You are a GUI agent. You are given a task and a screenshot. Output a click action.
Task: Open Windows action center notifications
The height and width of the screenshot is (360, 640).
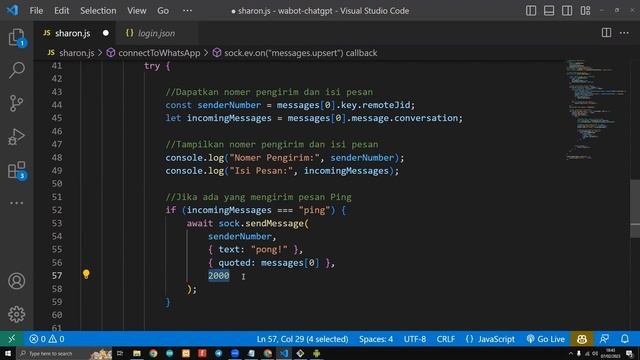pyautogui.click(x=630, y=353)
